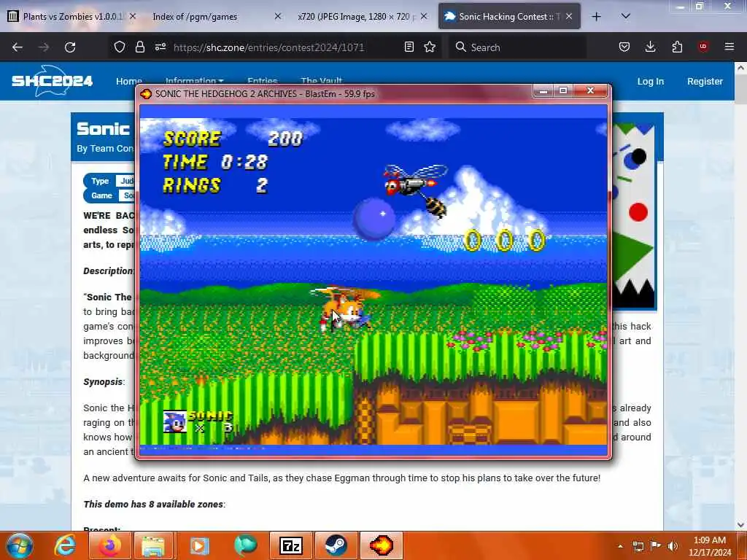
Task: Click the BlastEm title bar icon
Action: pos(146,94)
